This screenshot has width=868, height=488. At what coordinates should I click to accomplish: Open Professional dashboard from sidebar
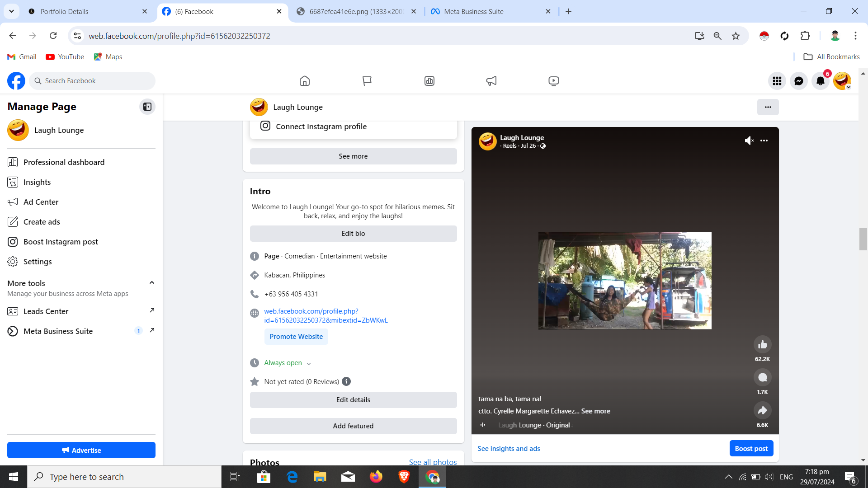pyautogui.click(x=64, y=162)
